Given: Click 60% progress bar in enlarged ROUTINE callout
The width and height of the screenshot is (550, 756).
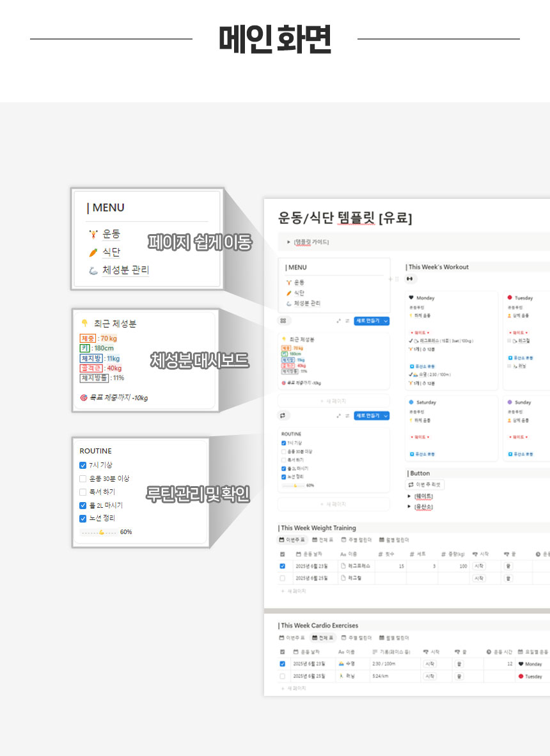Looking at the screenshot, I should 98,532.
